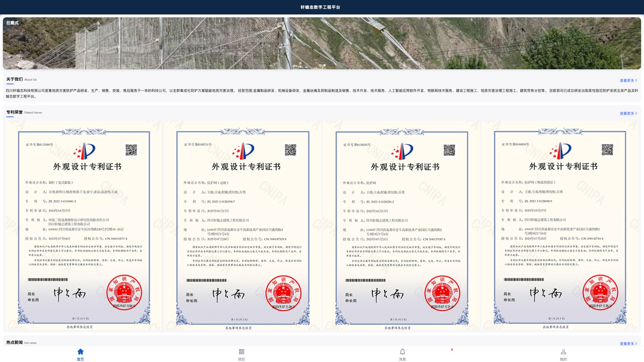Open the 防护网（边坡）patent certificate

243,225
